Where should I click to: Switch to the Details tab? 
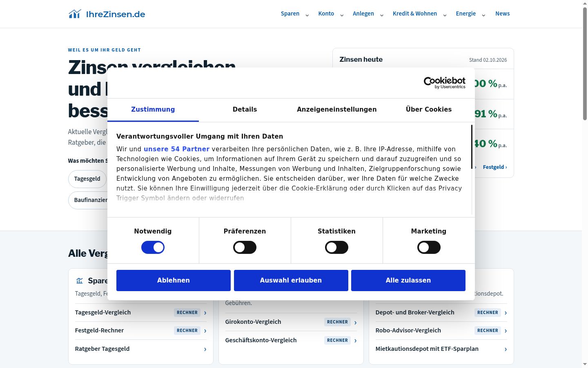(245, 110)
